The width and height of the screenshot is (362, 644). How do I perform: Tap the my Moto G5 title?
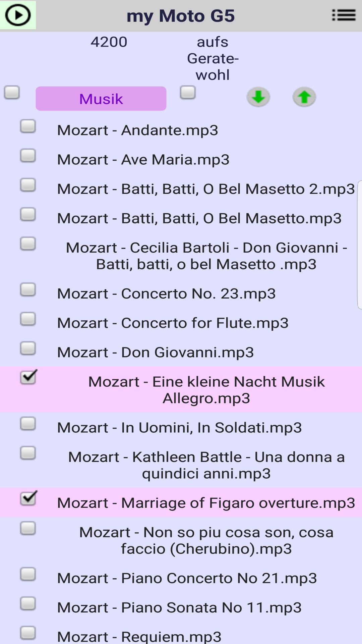coord(181,16)
